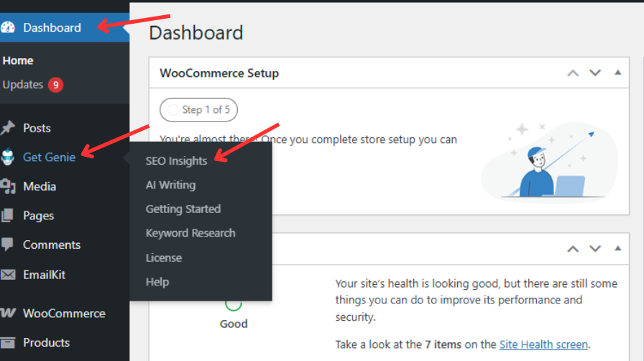This screenshot has width=644, height=361.
Task: Click the store setup illustration
Action: tap(550, 162)
